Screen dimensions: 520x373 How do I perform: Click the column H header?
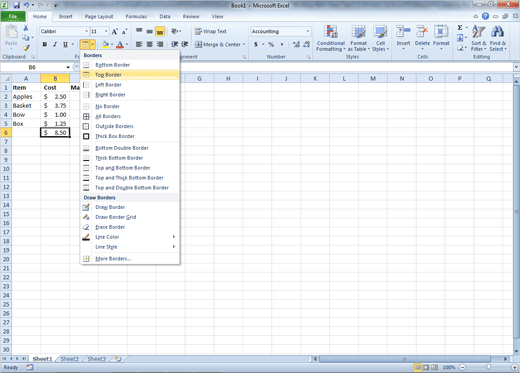click(x=228, y=79)
